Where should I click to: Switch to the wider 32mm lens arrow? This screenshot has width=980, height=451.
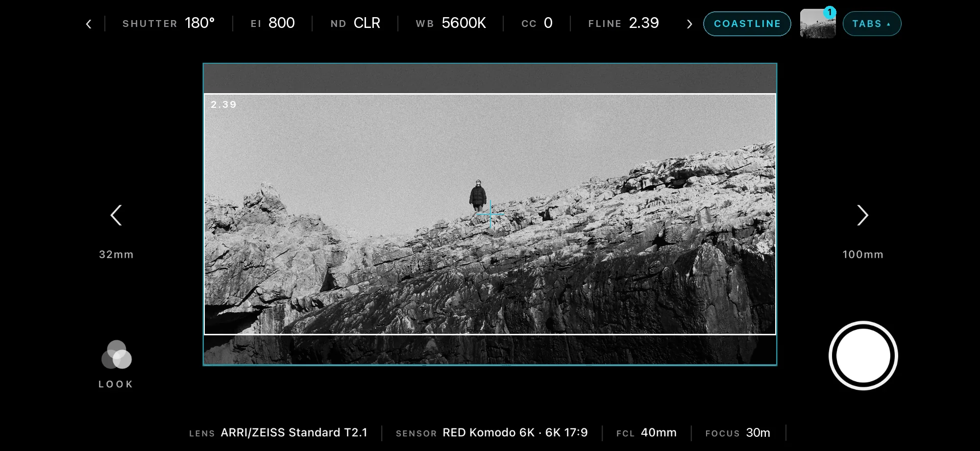click(116, 215)
